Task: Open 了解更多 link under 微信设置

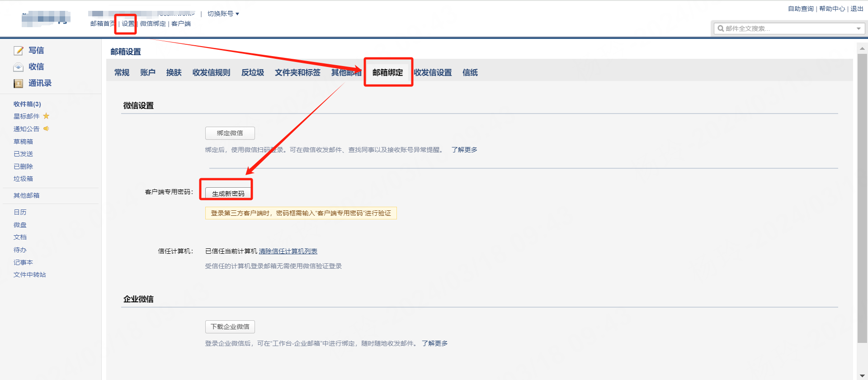Action: point(464,150)
